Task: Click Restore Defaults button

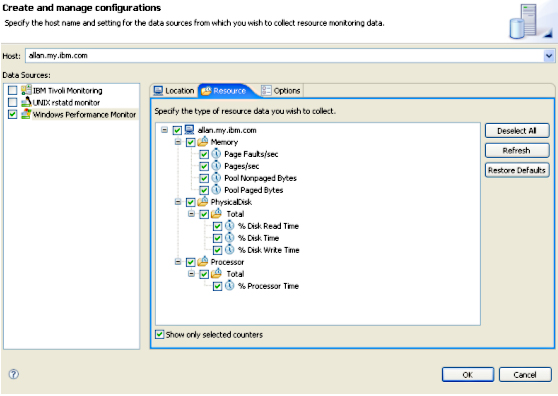Action: 517,170
